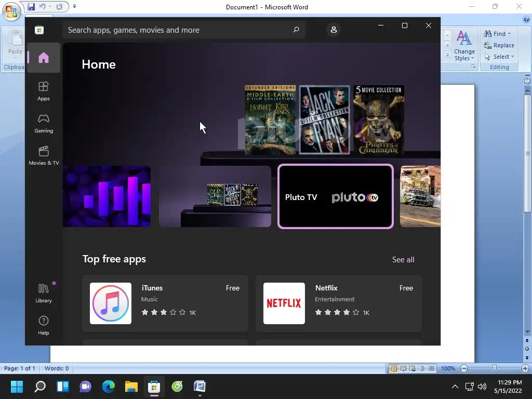
Task: Click the Word Help question mark icon
Action: (526, 19)
